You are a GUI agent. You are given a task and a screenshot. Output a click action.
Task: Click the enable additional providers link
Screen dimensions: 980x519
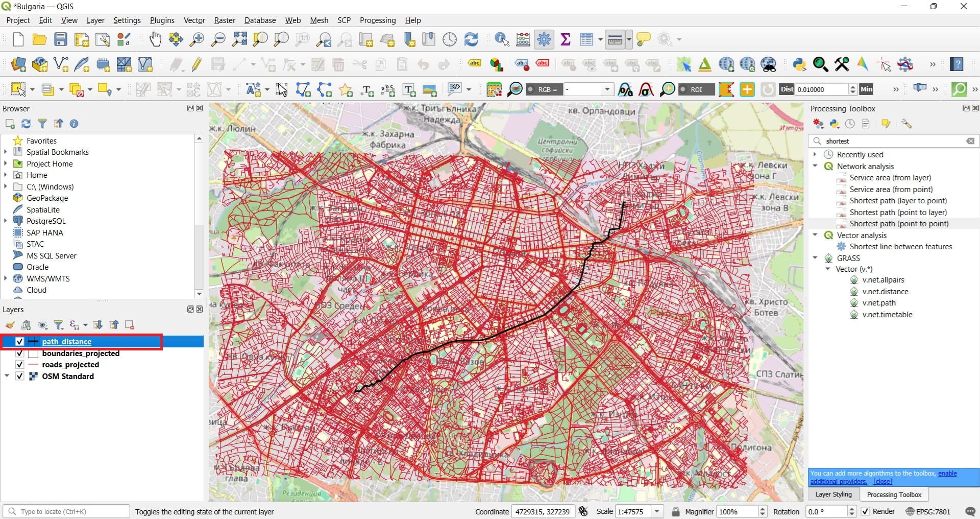tap(884, 478)
